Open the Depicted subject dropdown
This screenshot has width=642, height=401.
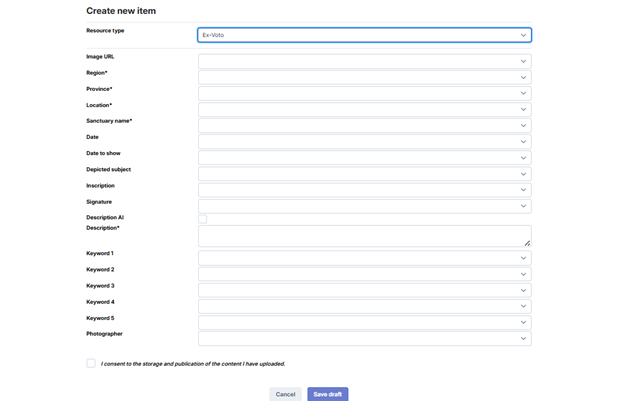coord(364,173)
